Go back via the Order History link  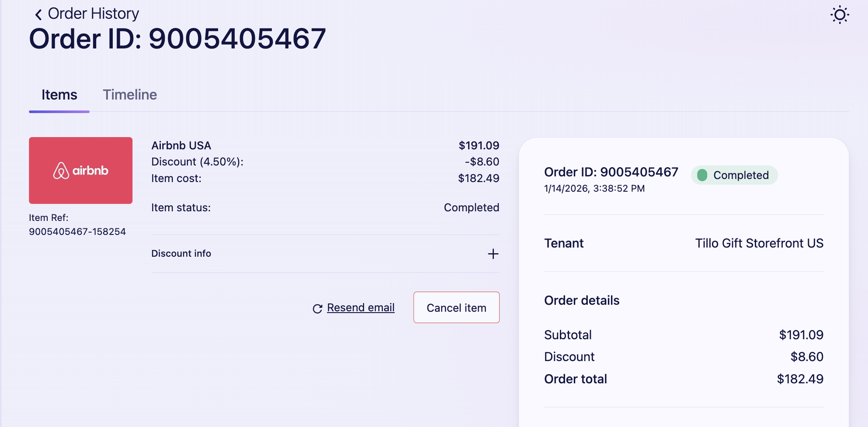point(93,14)
